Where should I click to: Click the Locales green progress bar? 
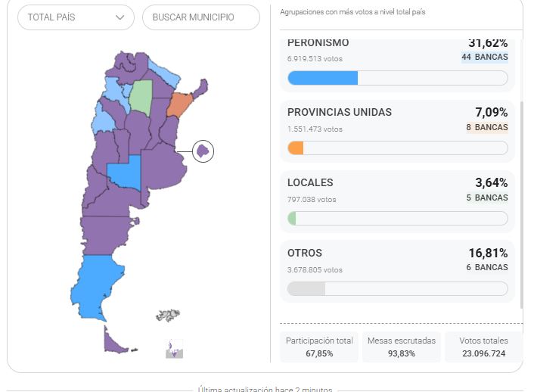(x=397, y=218)
